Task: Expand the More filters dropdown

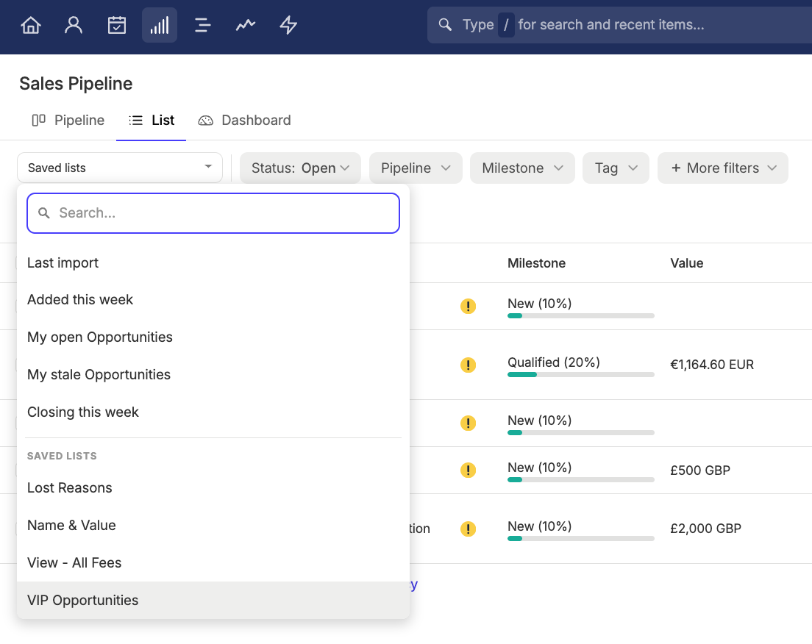Action: [723, 168]
